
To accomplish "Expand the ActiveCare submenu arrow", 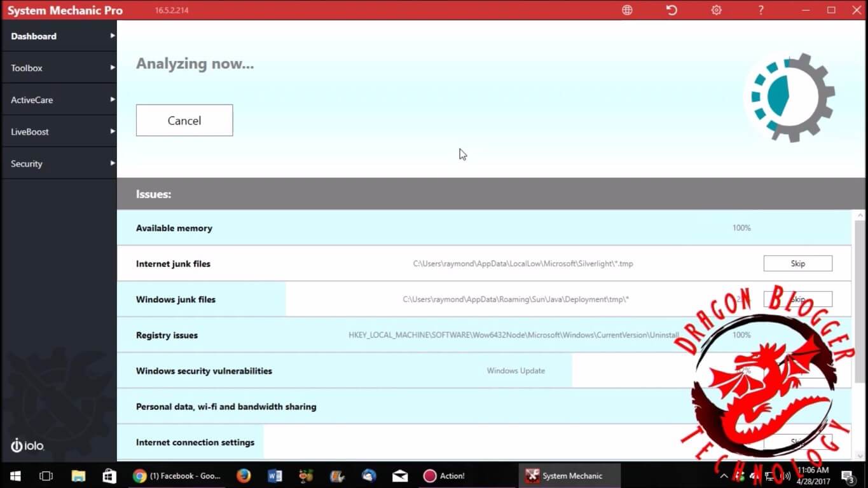I will [113, 99].
